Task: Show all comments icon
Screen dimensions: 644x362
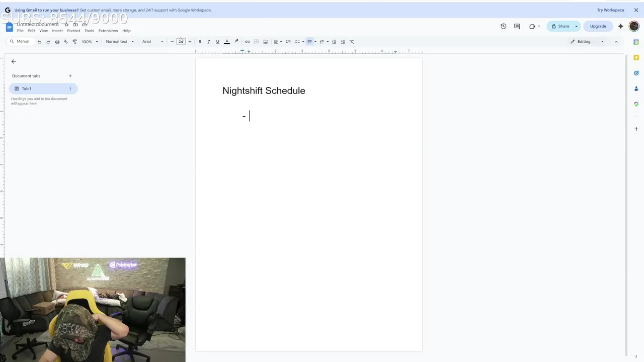Action: pyautogui.click(x=517, y=26)
